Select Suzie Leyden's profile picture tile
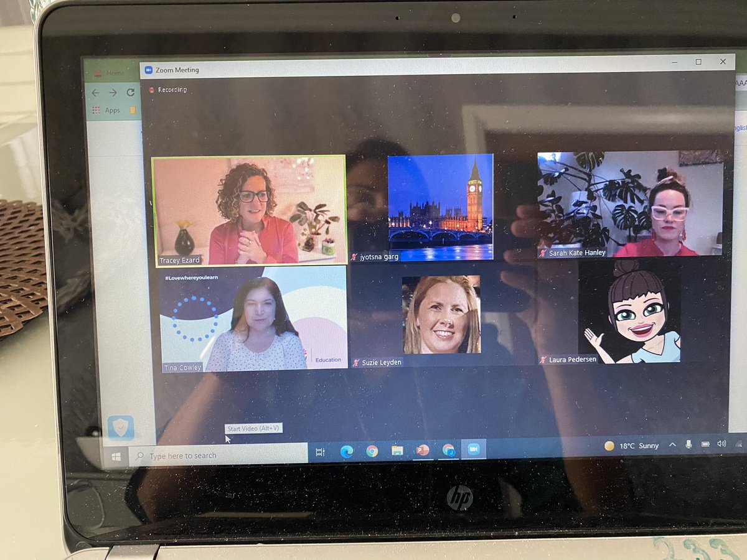Image resolution: width=747 pixels, height=560 pixels. click(441, 315)
